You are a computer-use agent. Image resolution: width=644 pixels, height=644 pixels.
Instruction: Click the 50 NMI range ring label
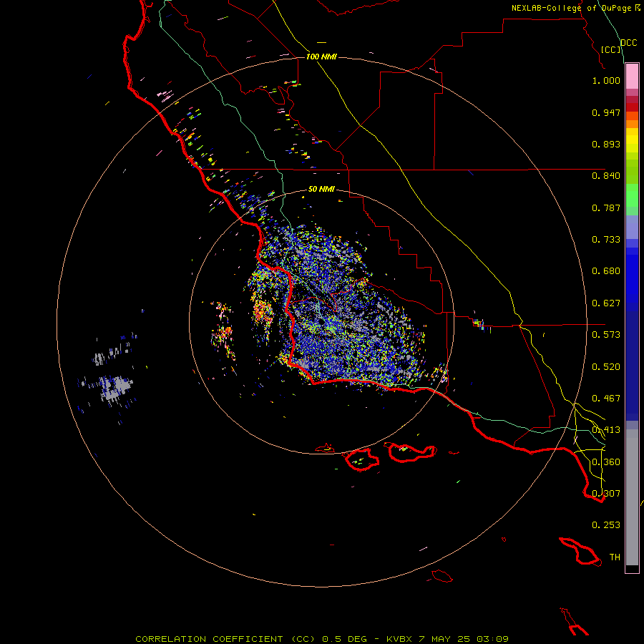click(321, 190)
